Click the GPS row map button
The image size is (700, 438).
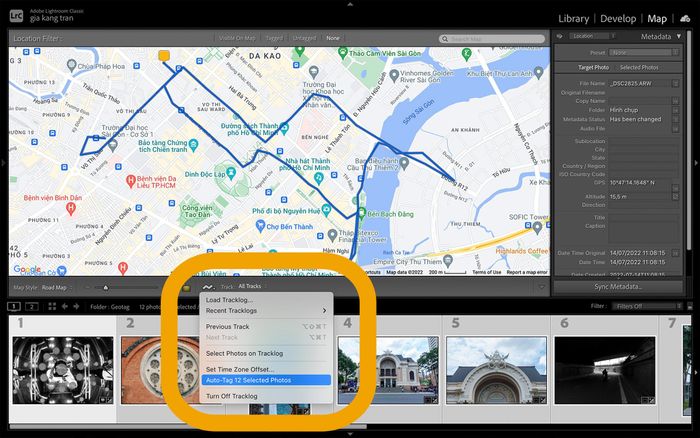click(676, 188)
